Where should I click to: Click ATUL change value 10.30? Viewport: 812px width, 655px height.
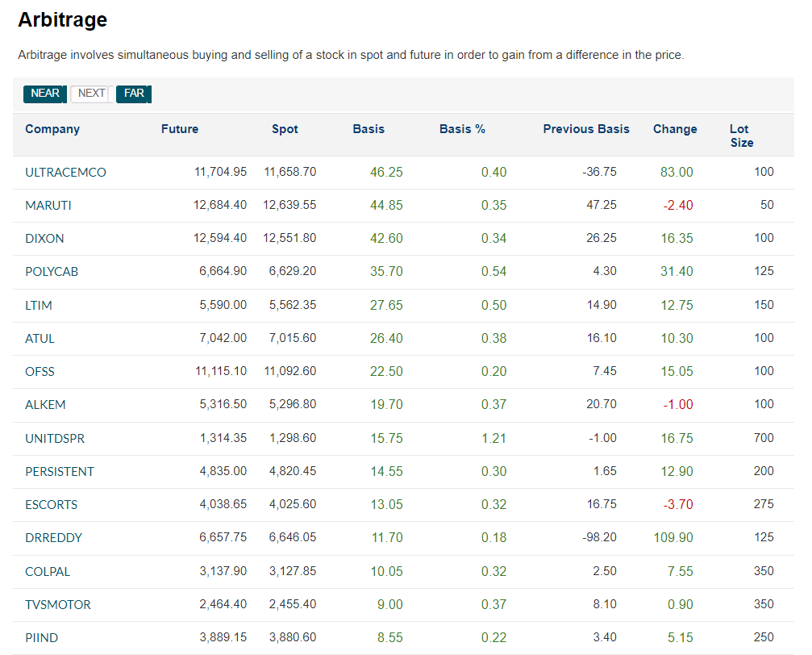click(x=677, y=338)
